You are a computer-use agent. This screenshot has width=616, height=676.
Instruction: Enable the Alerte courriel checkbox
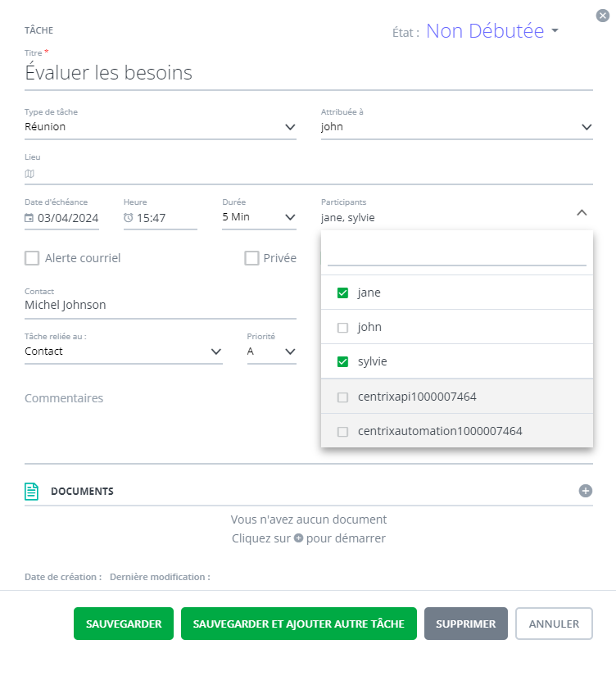(x=31, y=257)
